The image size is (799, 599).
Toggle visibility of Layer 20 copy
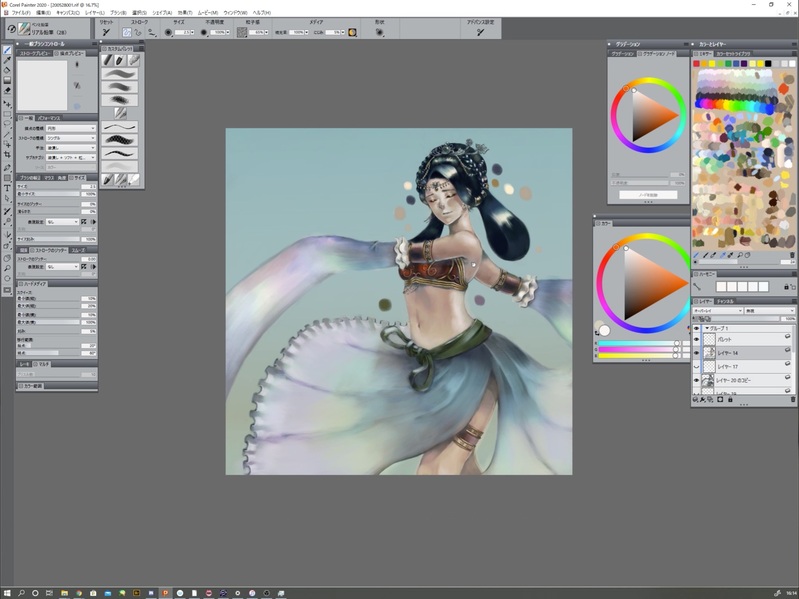pyautogui.click(x=697, y=380)
